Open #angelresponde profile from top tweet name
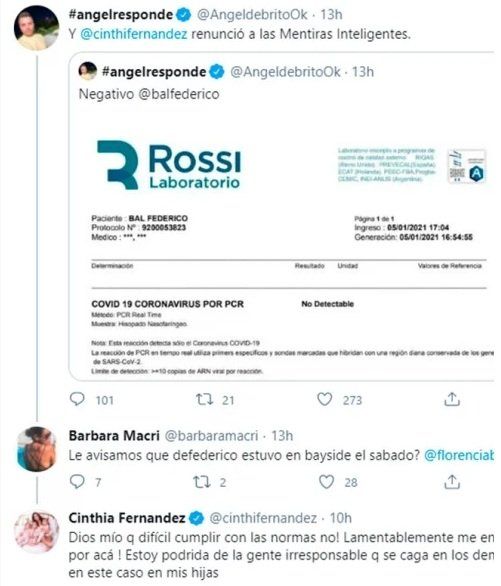Image resolution: width=501 pixels, height=586 pixels. pos(121,15)
